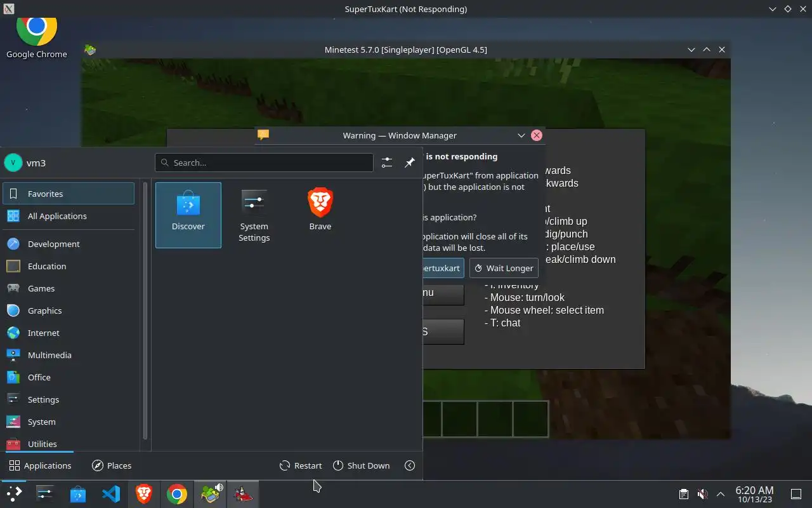The width and height of the screenshot is (812, 508).
Task: Open the Games category
Action: coord(69,288)
